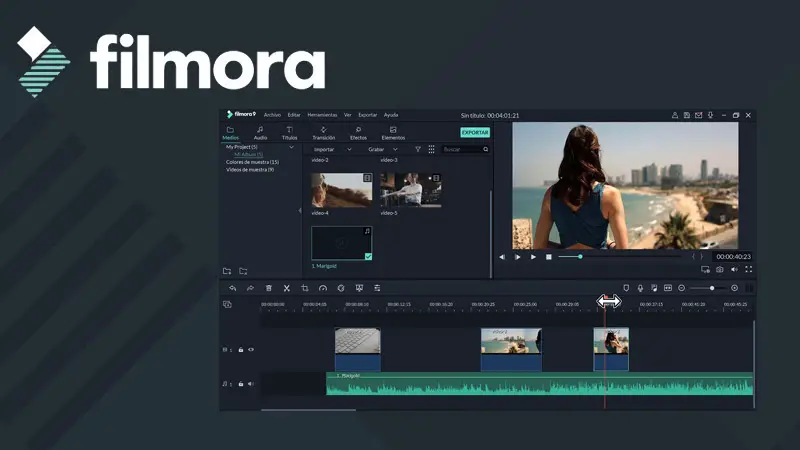The width and height of the screenshot is (800, 450).
Task: Collapse the My Project folder tree
Action: (291, 147)
